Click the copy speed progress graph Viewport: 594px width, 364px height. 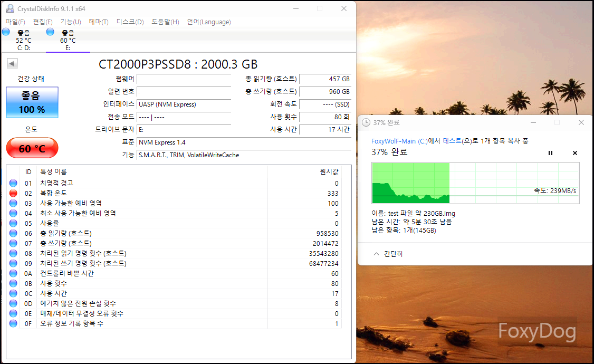click(475, 183)
